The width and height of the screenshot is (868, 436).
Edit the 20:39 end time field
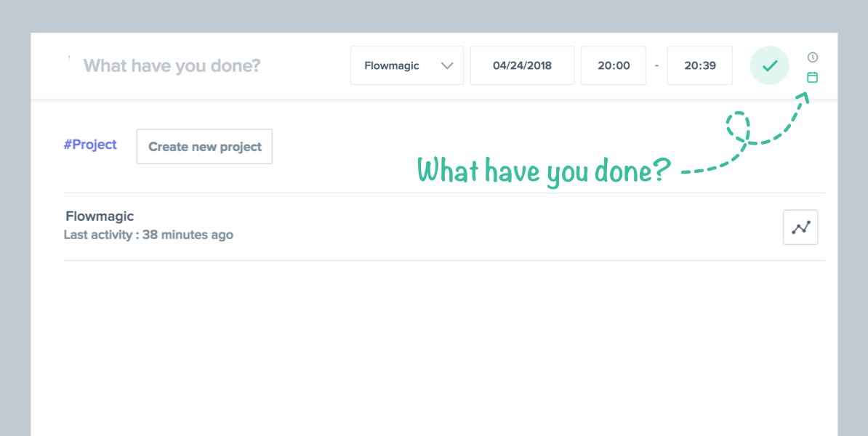point(700,65)
